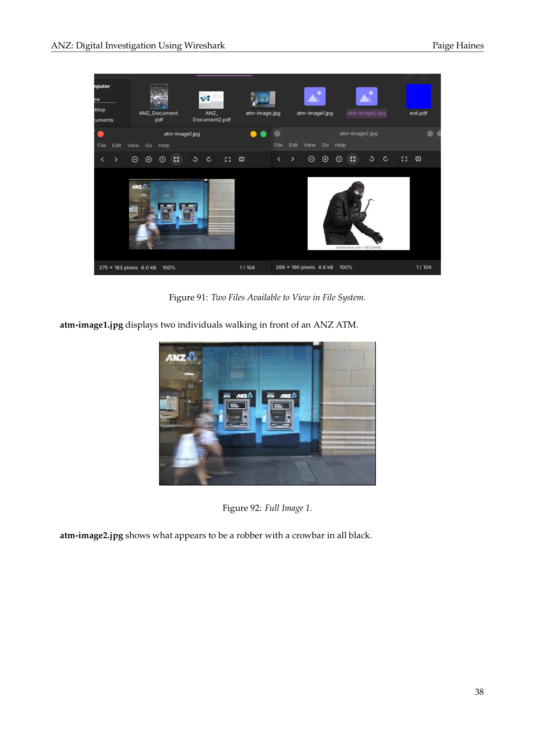Disable best-fit mode in atm-image1.jpg viewer

click(176, 159)
